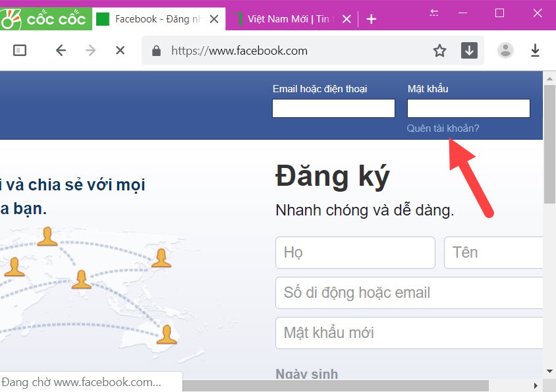Toggle the sidebar panel icon

point(20,50)
